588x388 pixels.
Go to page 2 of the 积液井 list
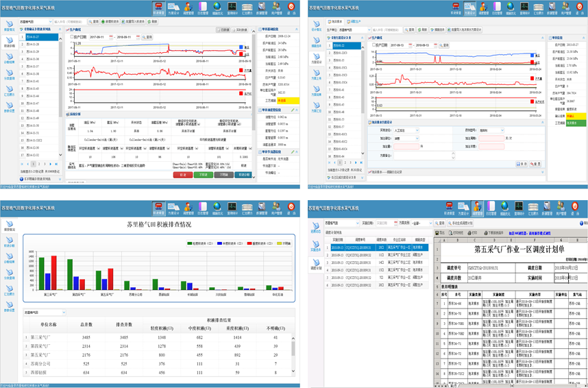pos(38,164)
